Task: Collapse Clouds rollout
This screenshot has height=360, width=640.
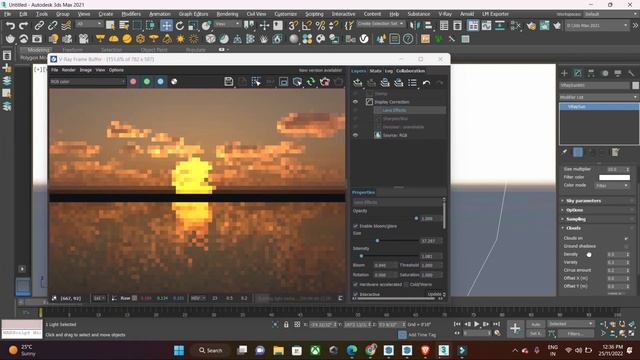Action: pos(573,228)
